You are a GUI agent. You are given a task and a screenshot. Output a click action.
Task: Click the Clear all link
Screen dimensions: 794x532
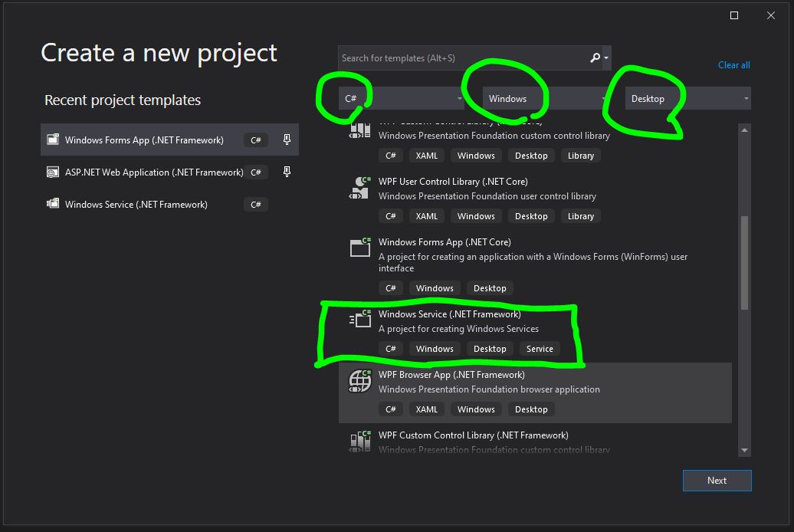tap(733, 65)
